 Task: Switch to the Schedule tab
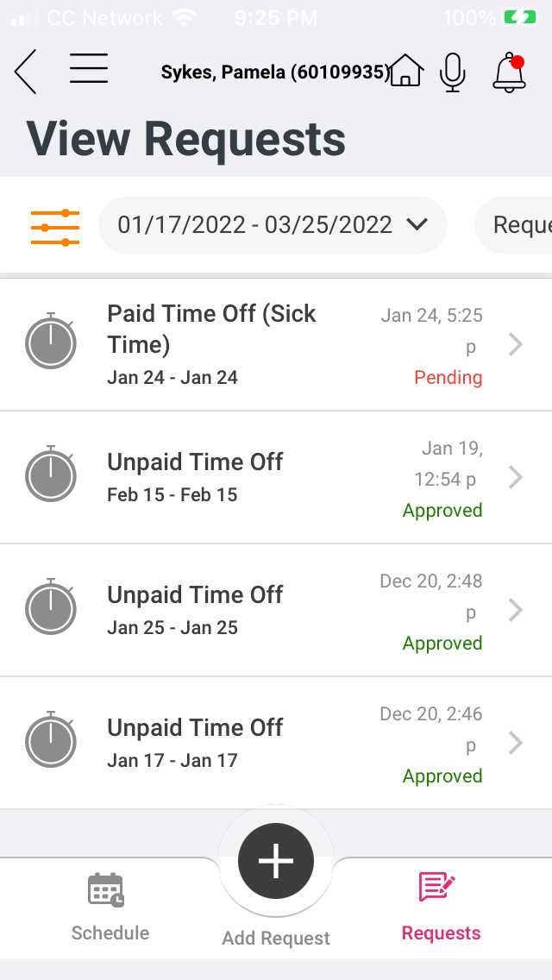(x=110, y=908)
